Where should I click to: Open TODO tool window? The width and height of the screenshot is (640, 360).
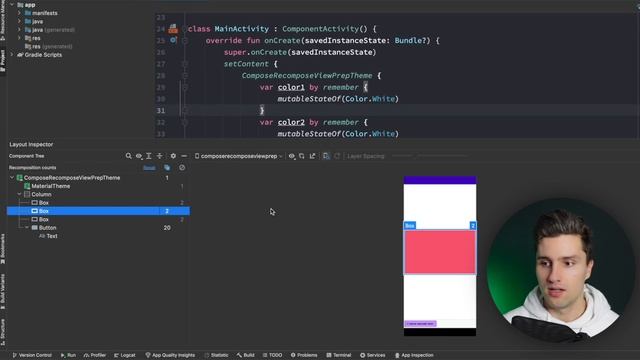pyautogui.click(x=272, y=355)
